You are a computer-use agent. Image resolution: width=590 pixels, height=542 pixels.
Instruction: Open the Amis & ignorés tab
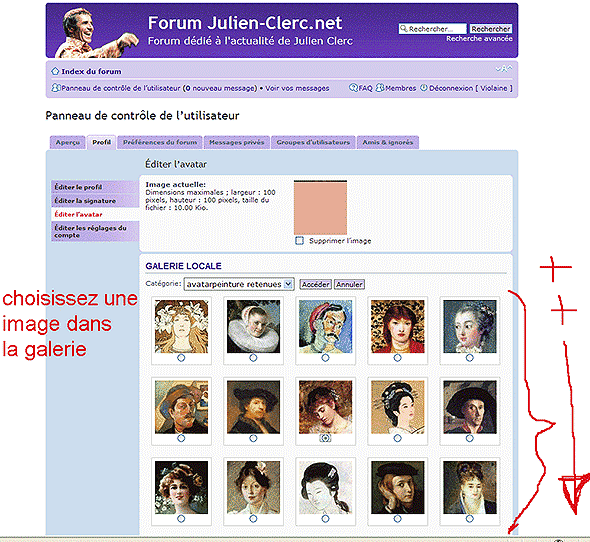[x=388, y=142]
